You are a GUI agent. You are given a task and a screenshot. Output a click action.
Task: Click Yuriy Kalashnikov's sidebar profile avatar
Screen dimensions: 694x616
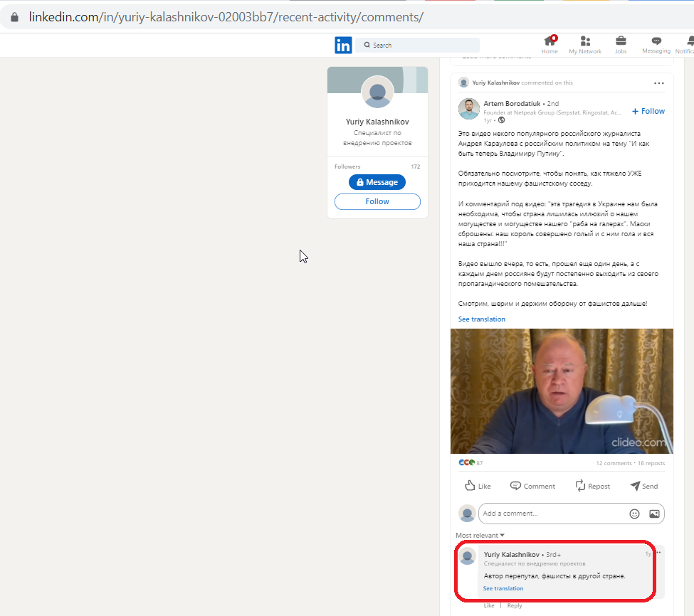pyautogui.click(x=377, y=92)
